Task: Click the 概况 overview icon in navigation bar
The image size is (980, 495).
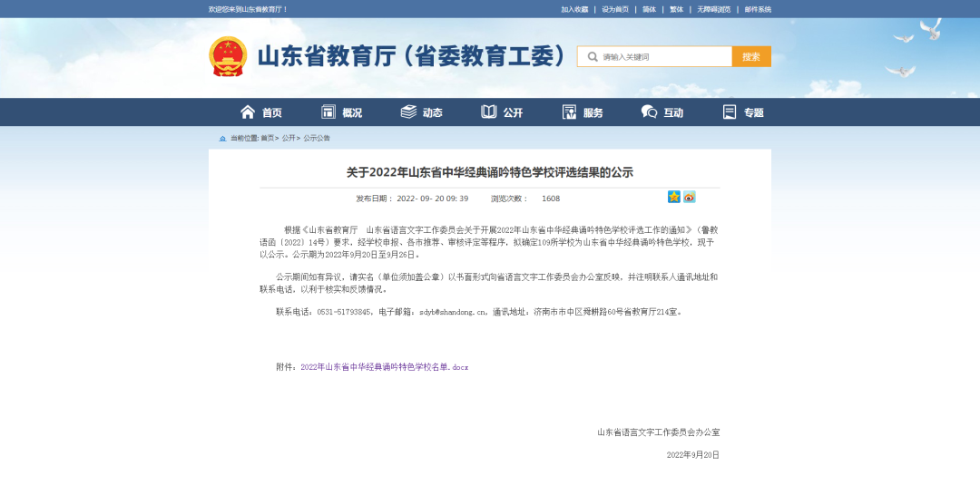Action: (328, 112)
